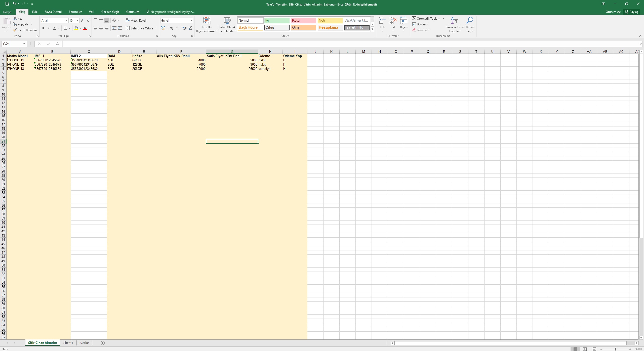
Task: Click the borders icon
Action: coord(65,28)
